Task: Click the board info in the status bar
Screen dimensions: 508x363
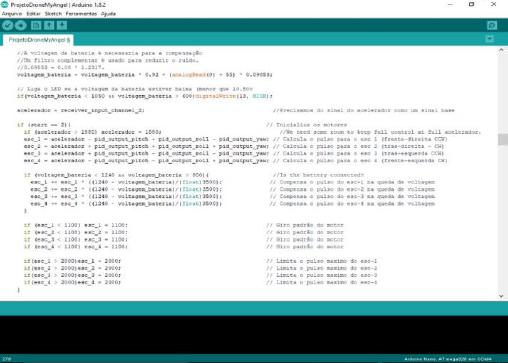Action: [x=448, y=359]
